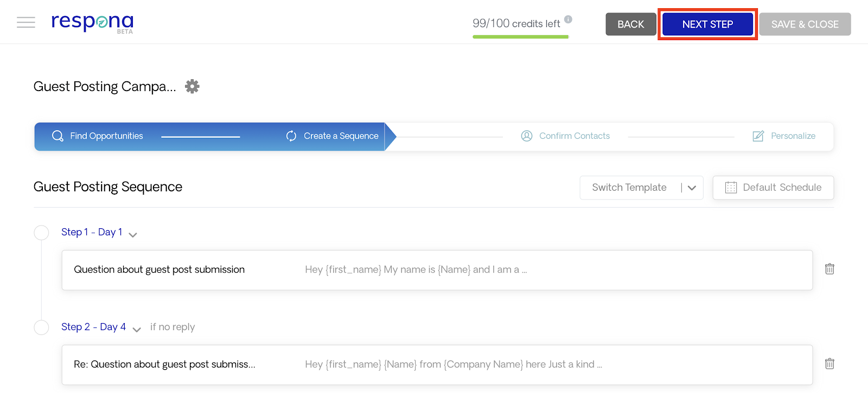Viewport: 868px width, 393px height.
Task: Open the Switch Template dropdown
Action: pos(641,188)
